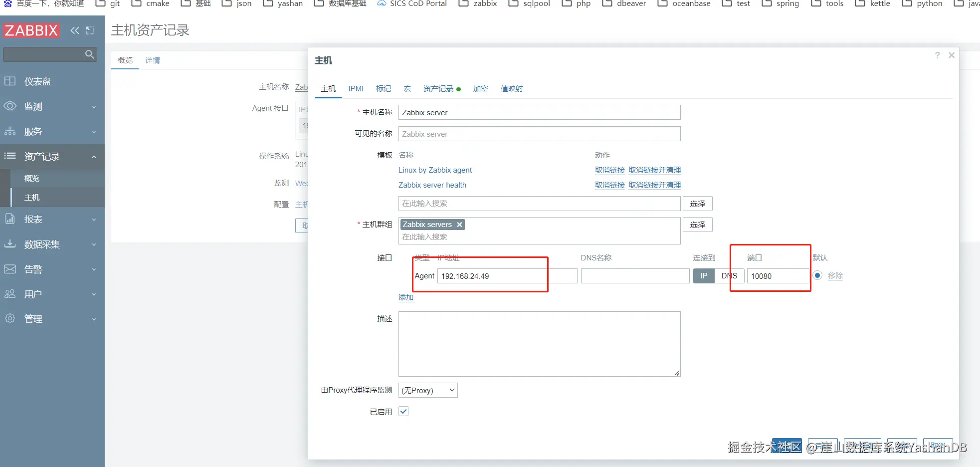980x467 pixels.
Task: Remove the Zabbix servers host group tag
Action: coord(459,225)
